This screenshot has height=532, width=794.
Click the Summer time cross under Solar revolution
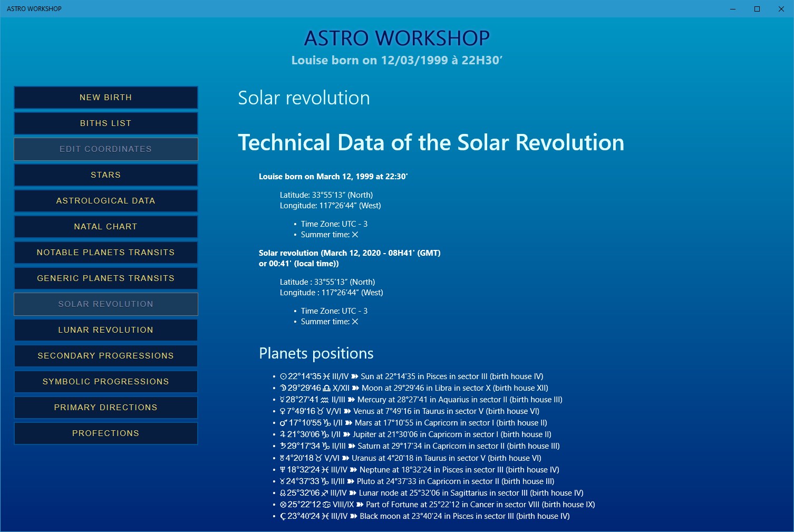click(355, 322)
